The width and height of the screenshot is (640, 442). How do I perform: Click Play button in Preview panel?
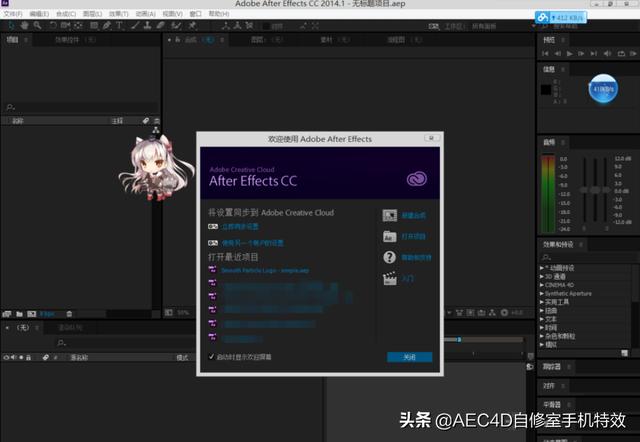point(569,53)
